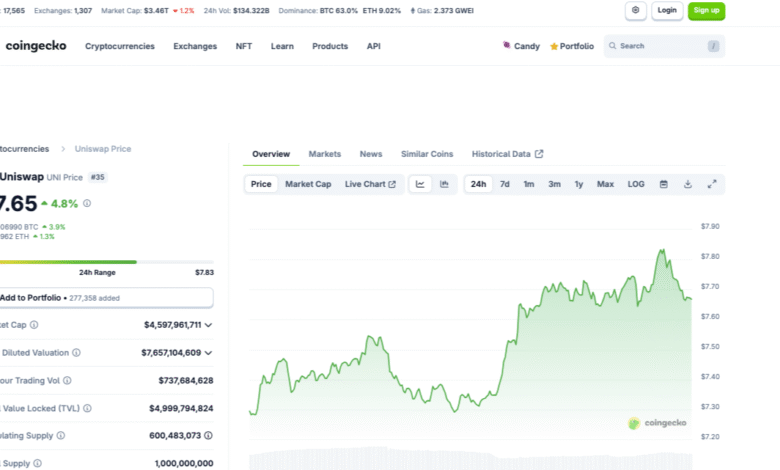
Task: Click the ETH 9.02% dominance stat
Action: click(382, 10)
